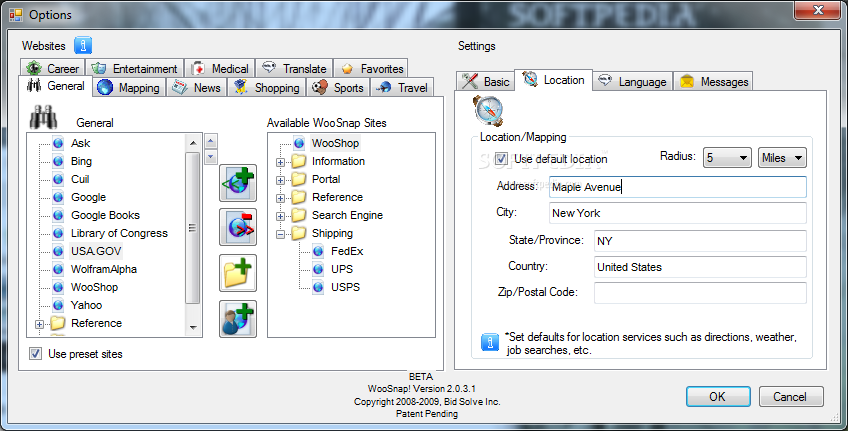Click the scroll-down arrow of General list
The height and width of the screenshot is (431, 848).
coord(193,327)
